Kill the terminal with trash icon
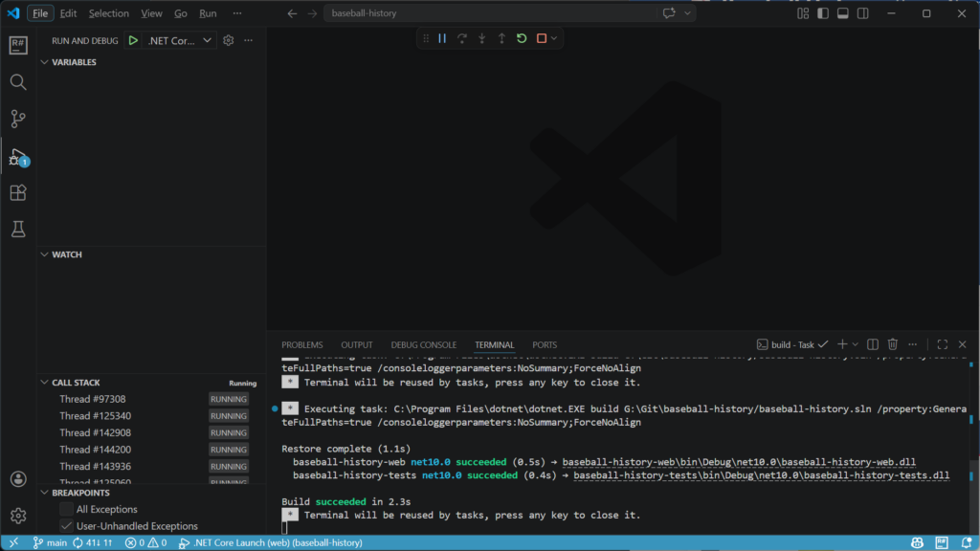This screenshot has width=980, height=551. [892, 344]
